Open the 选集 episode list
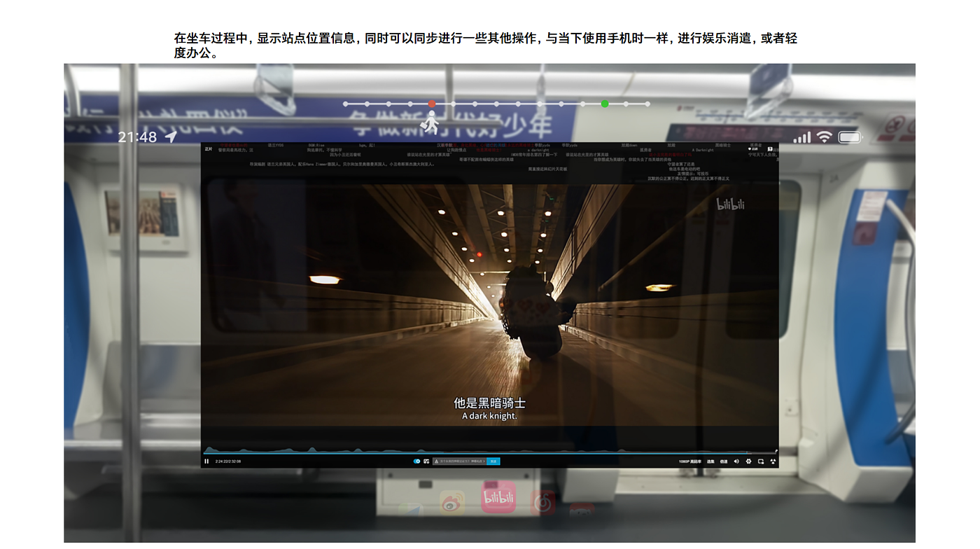Screen dimensions: 980x549 click(710, 461)
